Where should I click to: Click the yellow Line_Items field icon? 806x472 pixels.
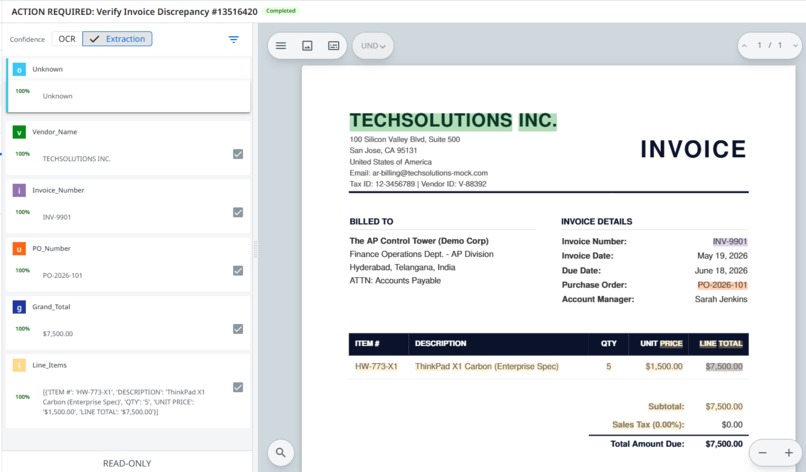19,366
